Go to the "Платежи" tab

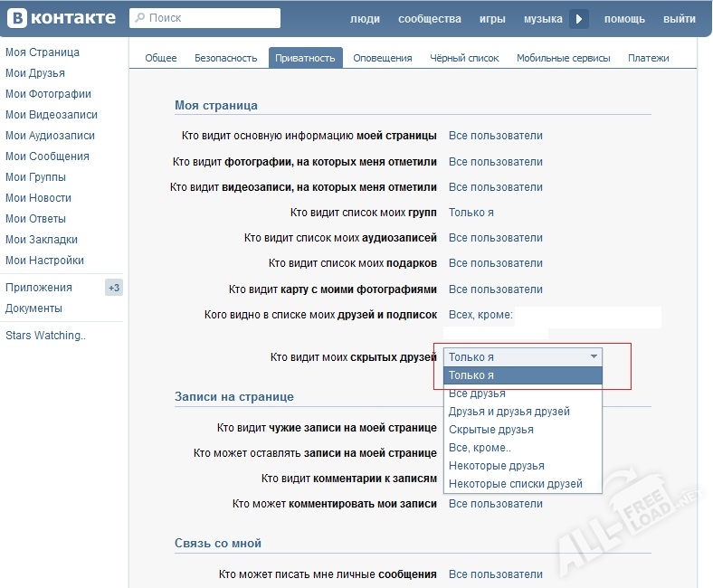[x=648, y=58]
